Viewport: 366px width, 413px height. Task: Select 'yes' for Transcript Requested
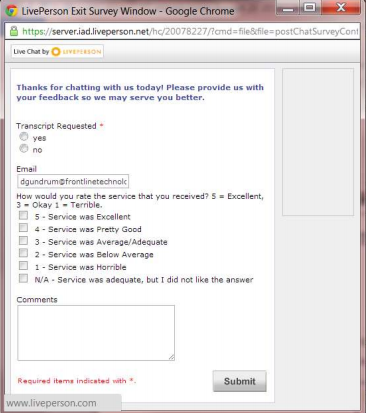24,137
